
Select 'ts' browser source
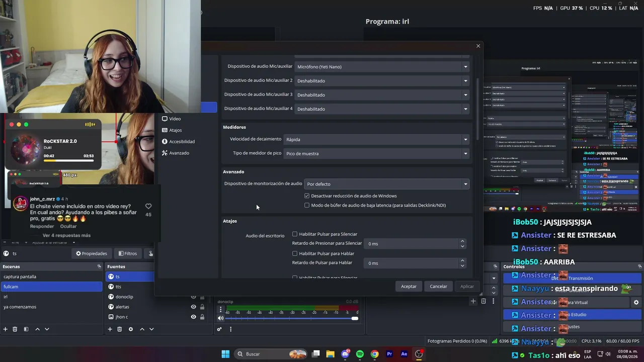pyautogui.click(x=130, y=277)
